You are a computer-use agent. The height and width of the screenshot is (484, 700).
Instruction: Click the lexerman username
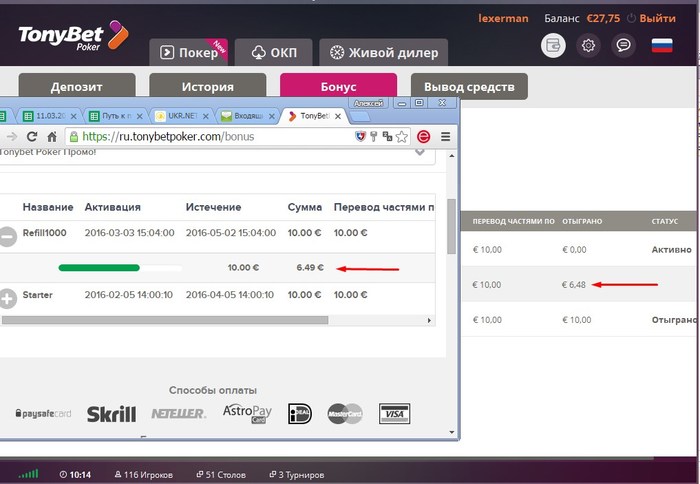pos(503,18)
